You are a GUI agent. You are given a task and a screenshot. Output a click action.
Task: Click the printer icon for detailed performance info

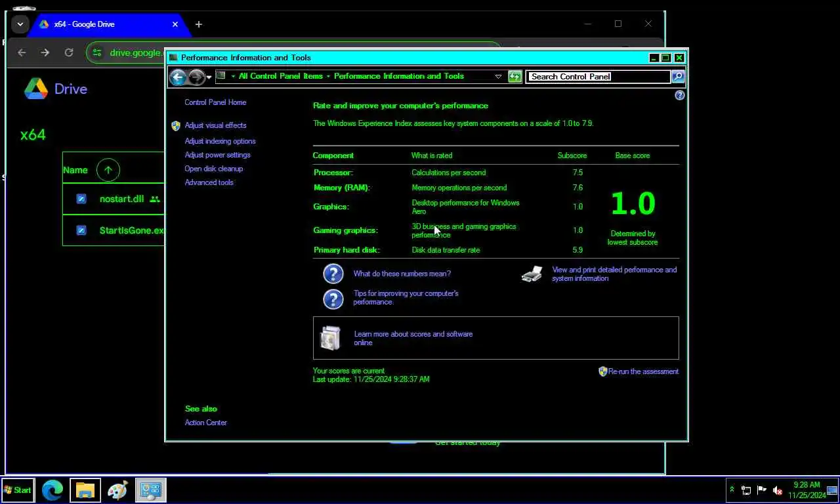tap(532, 274)
